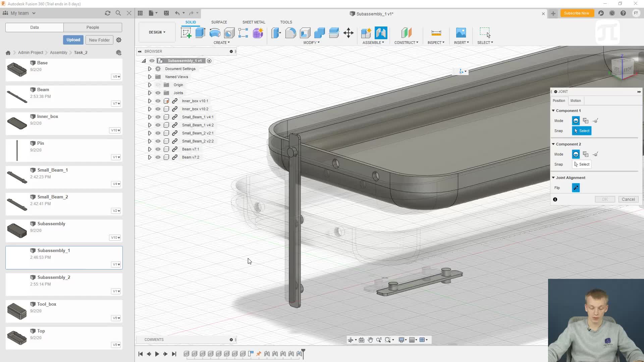The width and height of the screenshot is (644, 362).
Task: Click the window Select tool icon
Action: (x=485, y=33)
